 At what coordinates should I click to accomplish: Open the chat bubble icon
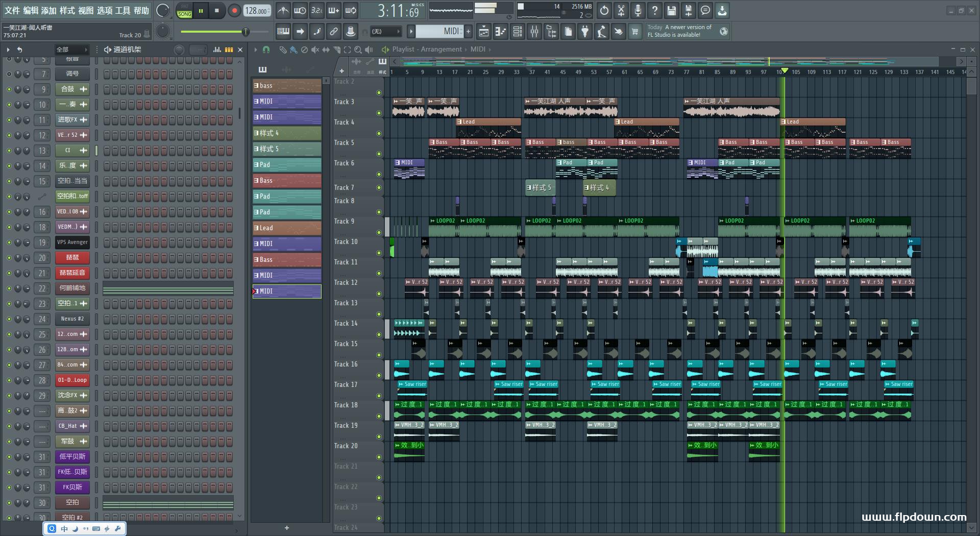pyautogui.click(x=705, y=10)
